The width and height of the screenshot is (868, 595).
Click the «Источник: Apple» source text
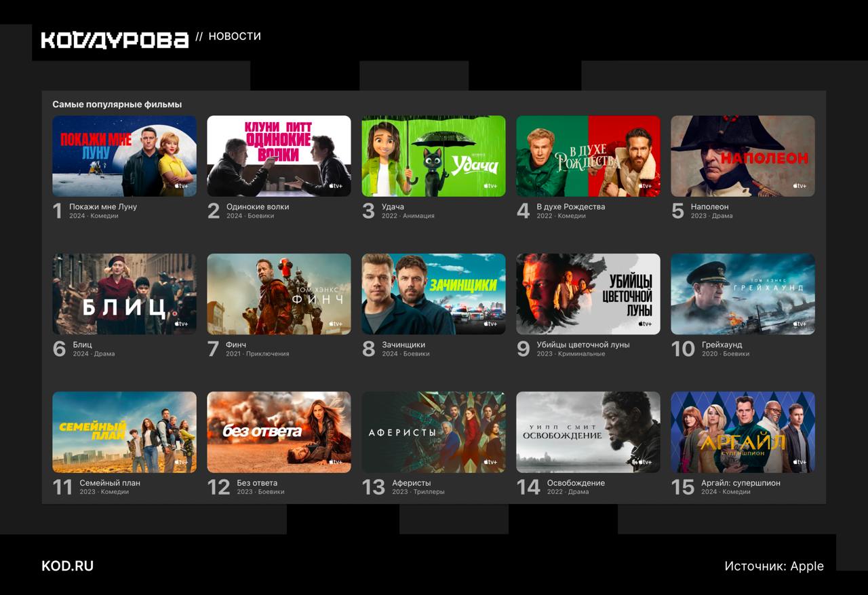click(x=774, y=566)
